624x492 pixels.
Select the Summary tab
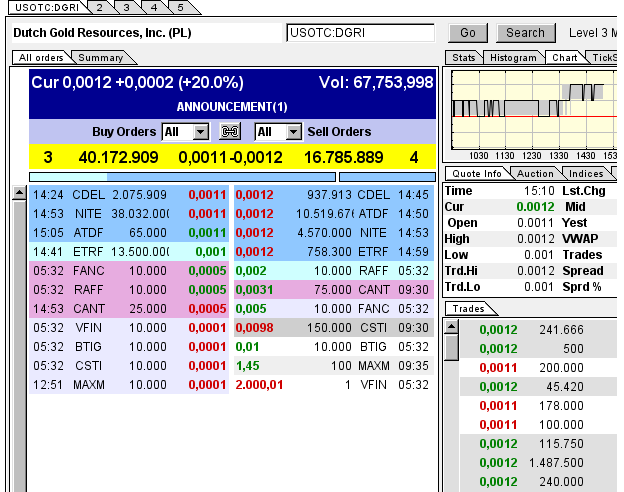pos(101,58)
